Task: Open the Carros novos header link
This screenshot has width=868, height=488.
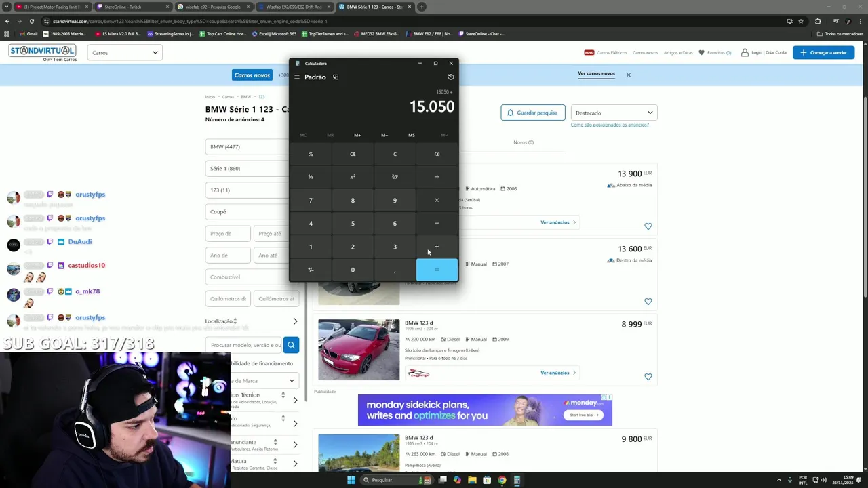Action: click(645, 52)
